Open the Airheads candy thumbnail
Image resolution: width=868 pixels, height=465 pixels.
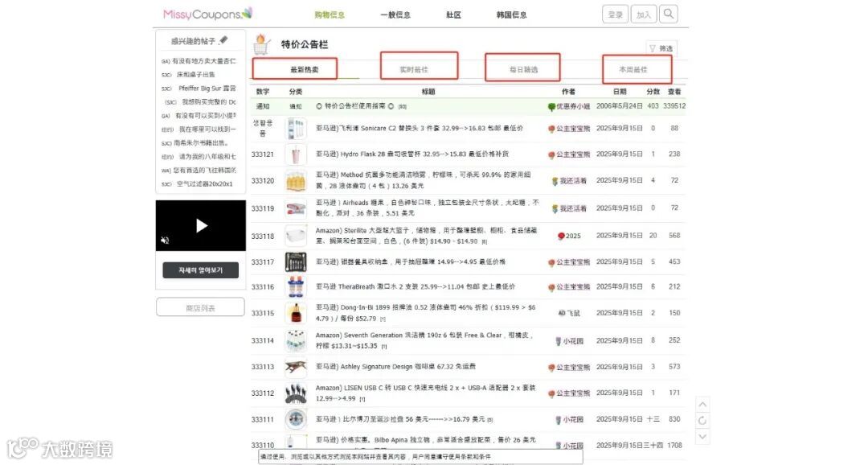(296, 208)
